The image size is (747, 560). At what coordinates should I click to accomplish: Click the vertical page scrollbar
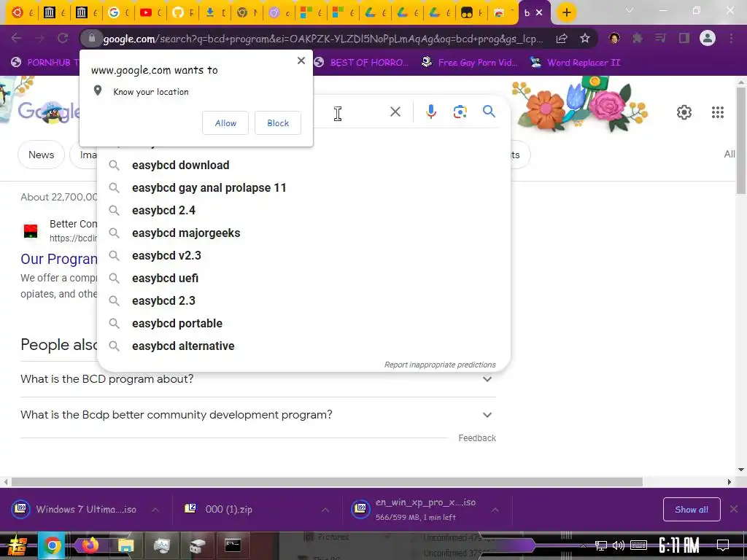click(741, 140)
